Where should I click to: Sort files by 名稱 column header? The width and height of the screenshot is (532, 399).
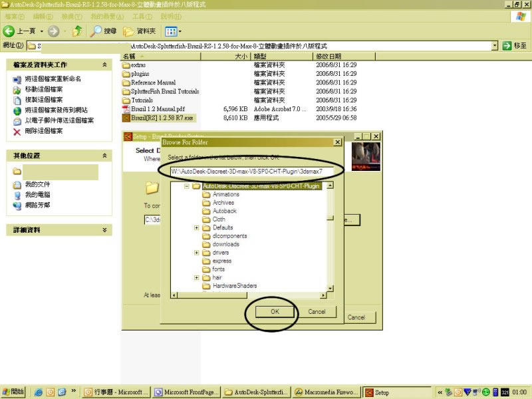(161, 57)
